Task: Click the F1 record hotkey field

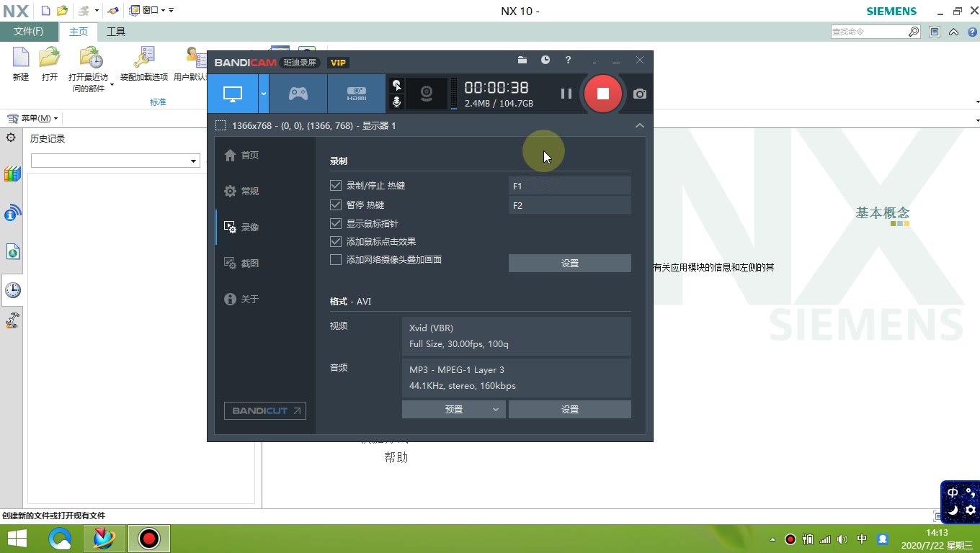Action: (x=569, y=186)
